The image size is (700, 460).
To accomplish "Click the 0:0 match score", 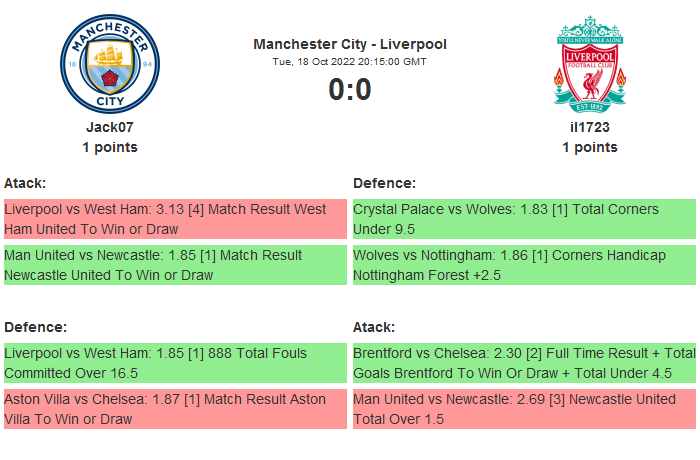I will (350, 90).
